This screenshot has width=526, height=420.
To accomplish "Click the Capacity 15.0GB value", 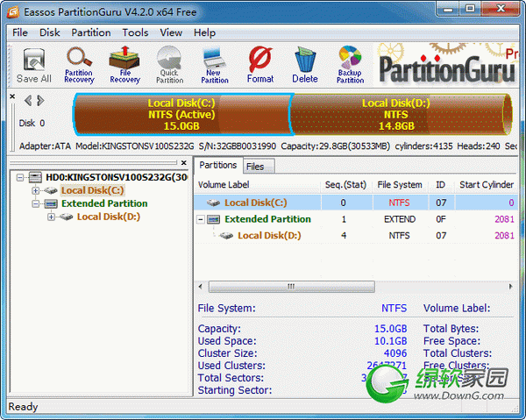I will click(x=390, y=329).
